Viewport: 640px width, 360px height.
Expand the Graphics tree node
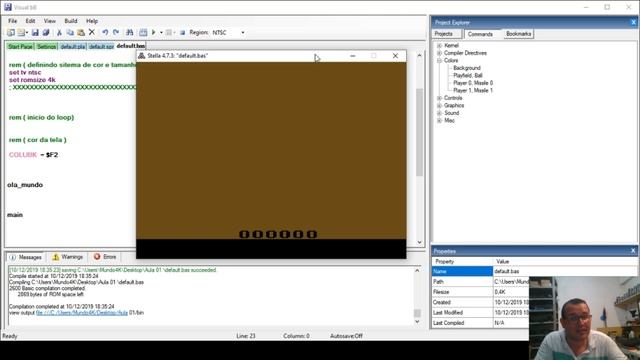point(440,105)
